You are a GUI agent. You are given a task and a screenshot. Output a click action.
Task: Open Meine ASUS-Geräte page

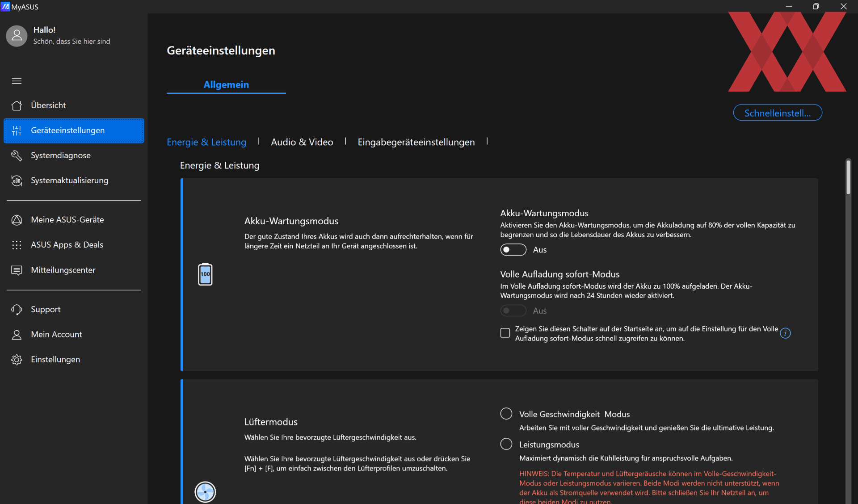click(74, 220)
